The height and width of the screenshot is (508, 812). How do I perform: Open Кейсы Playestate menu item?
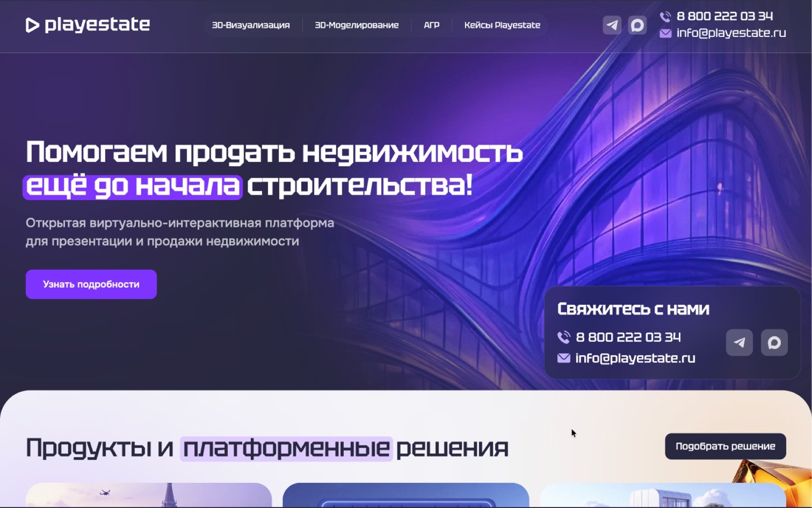(502, 25)
